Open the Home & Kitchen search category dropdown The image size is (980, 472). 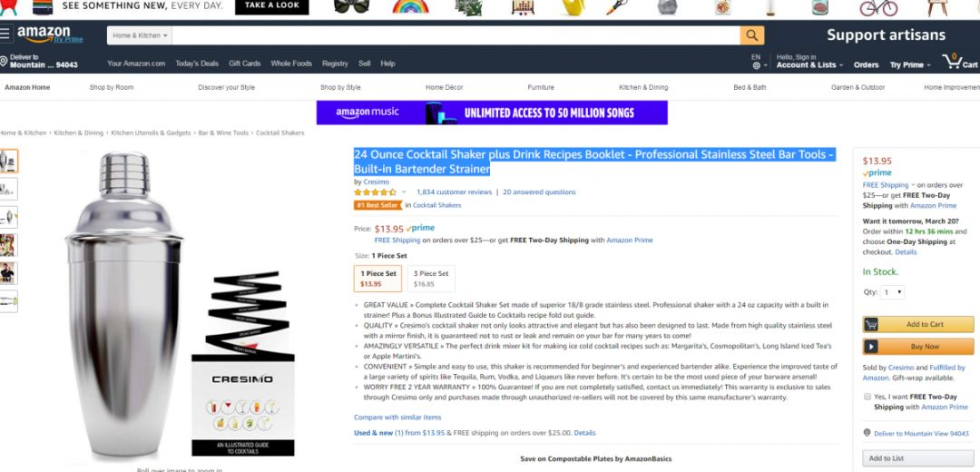pos(140,35)
